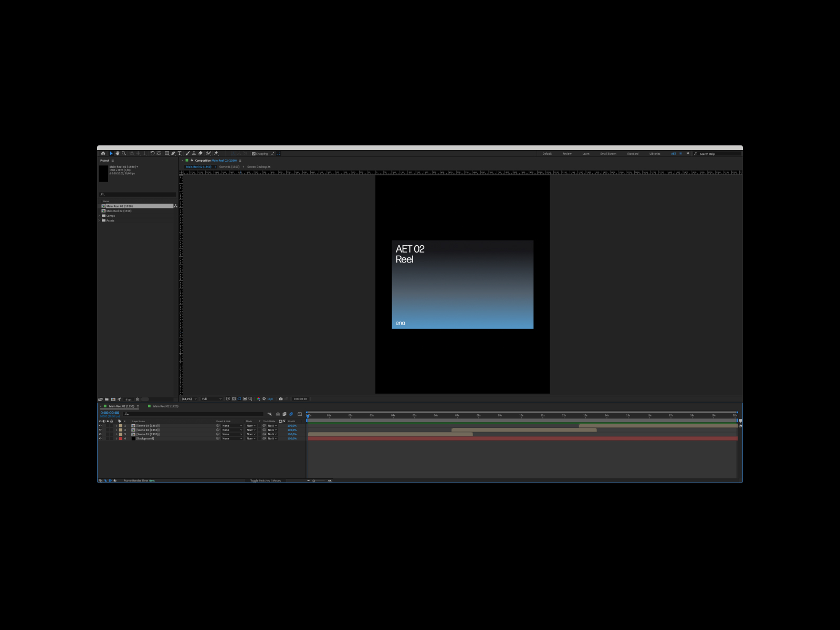Toggle region of interest icon

pos(245,399)
